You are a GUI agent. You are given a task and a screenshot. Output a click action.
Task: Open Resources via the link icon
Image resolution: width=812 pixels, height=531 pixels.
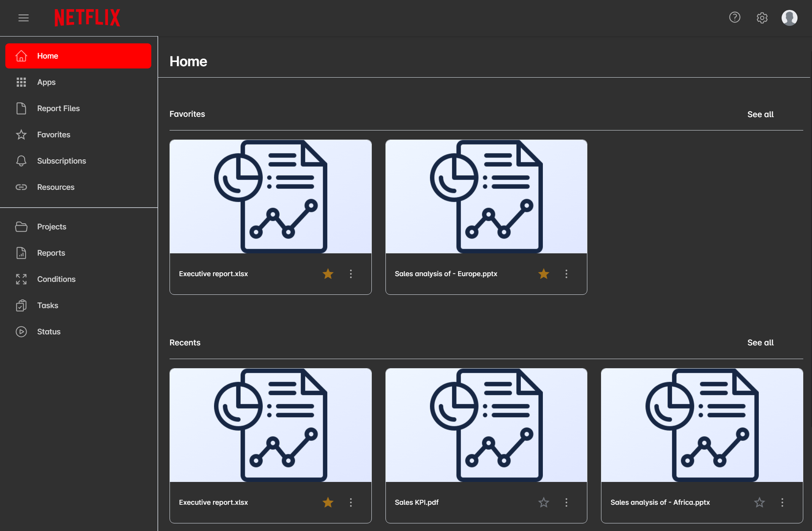click(21, 187)
